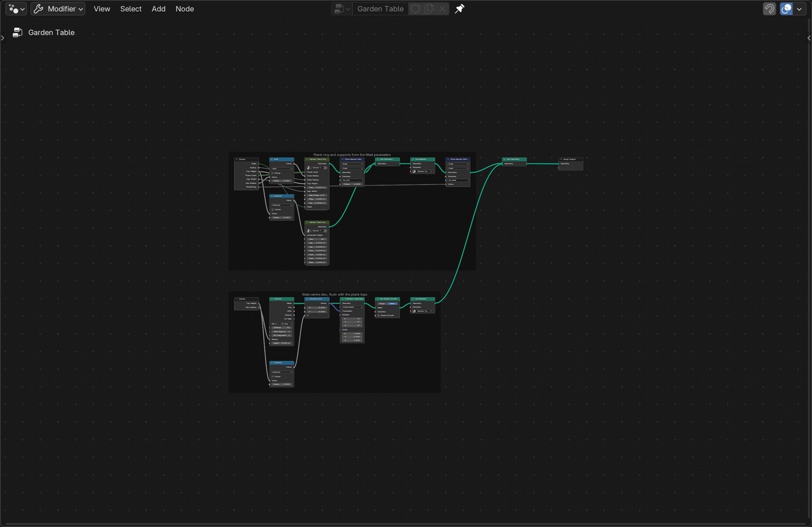Select Edge button in Set Shade Smooth node
Image resolution: width=812 pixels, height=527 pixels.
tap(382, 304)
